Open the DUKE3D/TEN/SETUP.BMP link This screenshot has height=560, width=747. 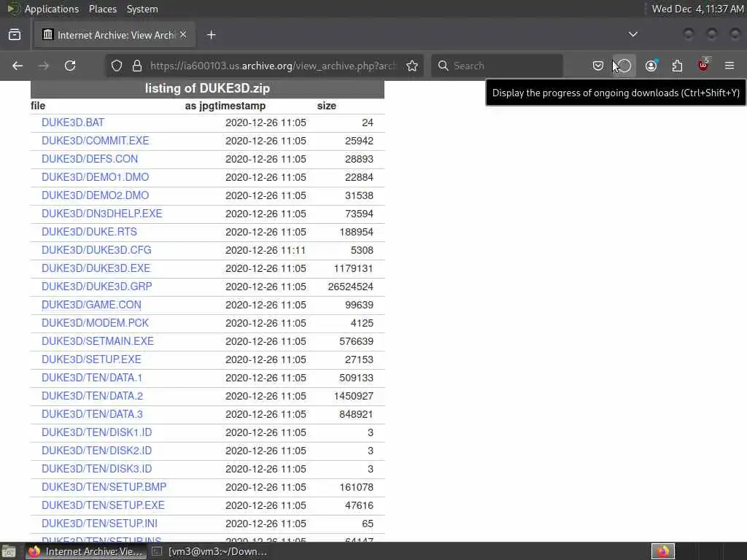click(104, 487)
